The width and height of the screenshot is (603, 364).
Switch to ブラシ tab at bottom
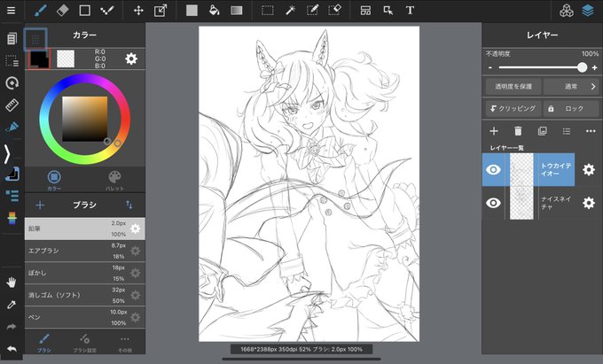click(x=44, y=343)
